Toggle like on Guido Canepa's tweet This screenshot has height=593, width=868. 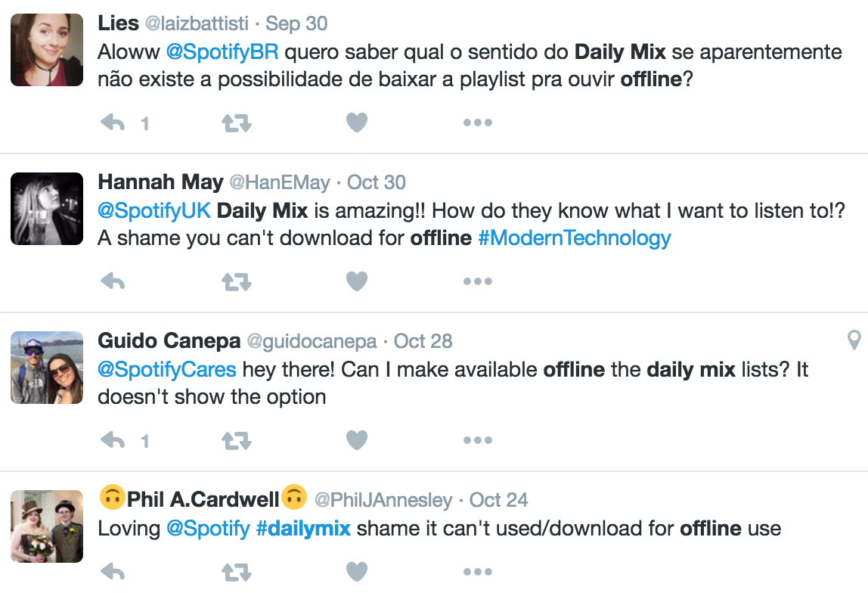[355, 439]
